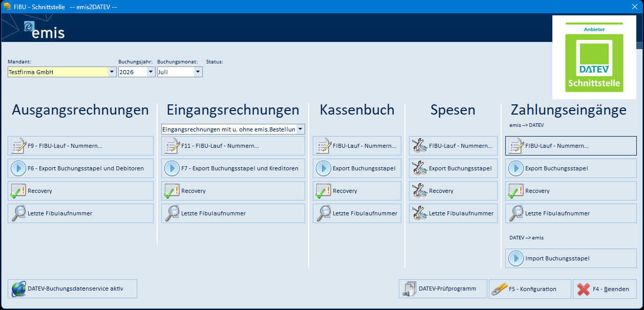Click the DATEV-Prüfprogramm document icon
Image resolution: width=644 pixels, height=310 pixels.
pos(410,289)
